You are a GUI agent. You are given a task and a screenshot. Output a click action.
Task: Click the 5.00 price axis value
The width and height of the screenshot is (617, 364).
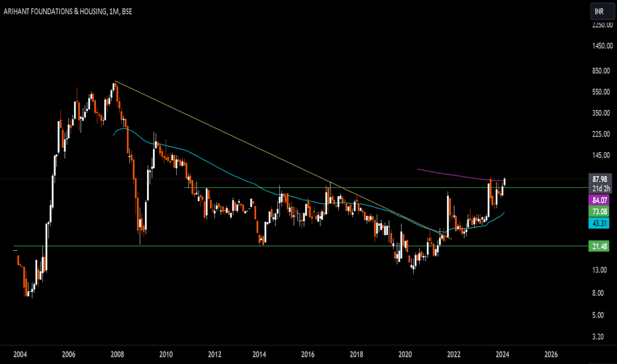click(x=599, y=315)
